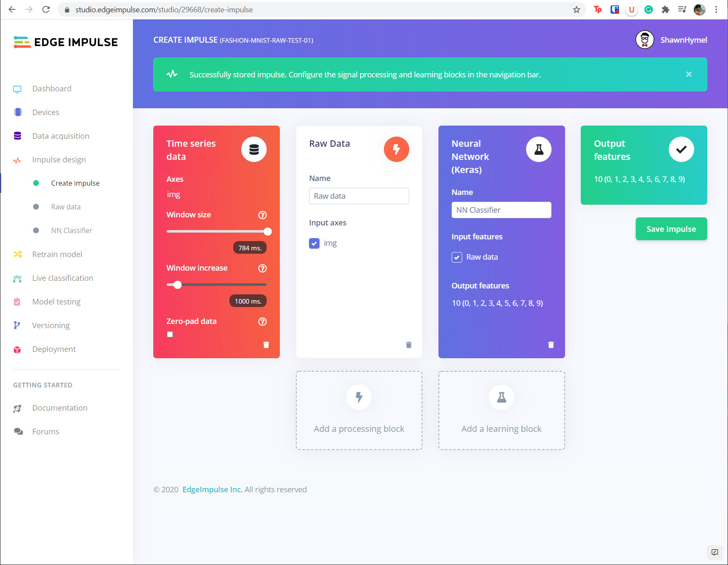Click the Window increase slider handle
Screen dimensions: 728x565
(x=178, y=285)
